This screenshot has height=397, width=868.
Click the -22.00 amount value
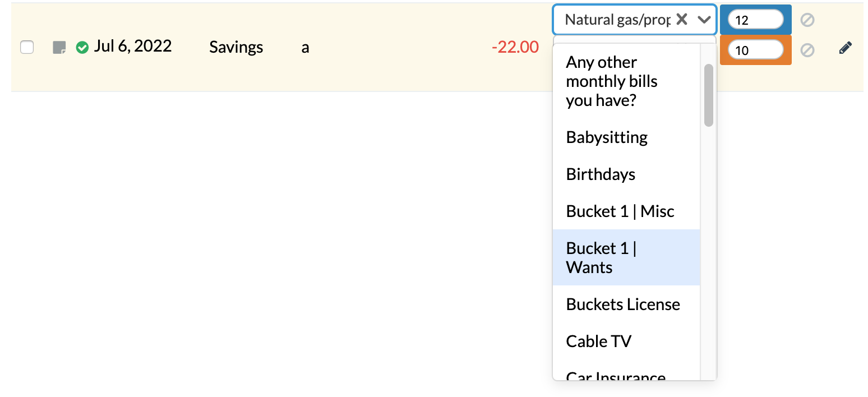(x=515, y=48)
